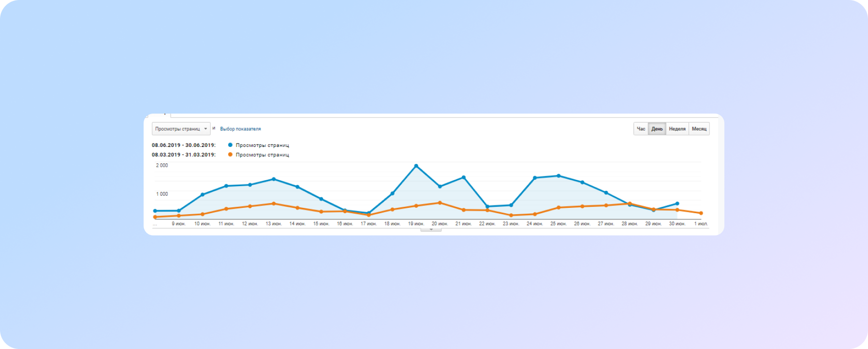This screenshot has width=868, height=349.
Task: Click the orange data point at 20 июн.
Action: click(x=440, y=203)
